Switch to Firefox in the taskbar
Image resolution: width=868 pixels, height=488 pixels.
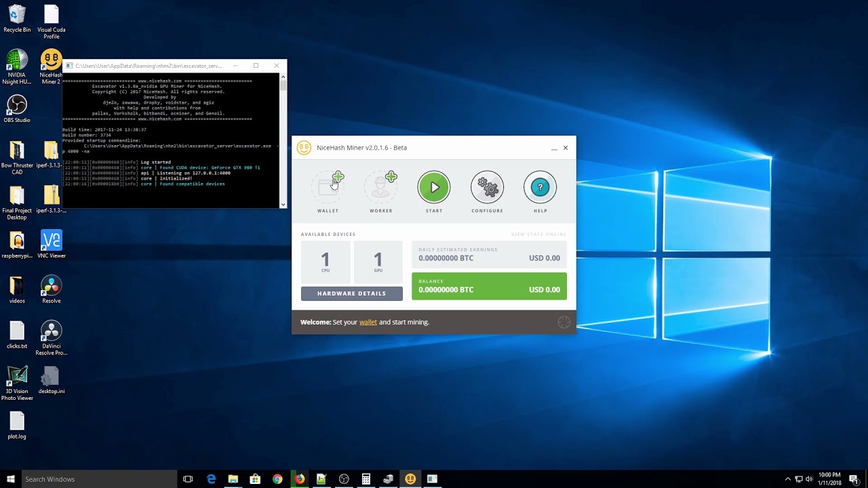click(299, 479)
